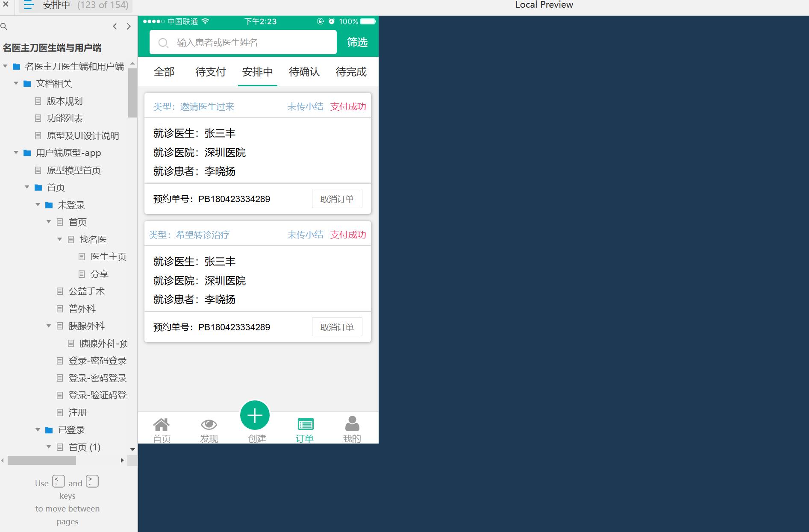The width and height of the screenshot is (809, 532).
Task: Click 未传小结 on 邀请医生过来 card
Action: click(305, 106)
